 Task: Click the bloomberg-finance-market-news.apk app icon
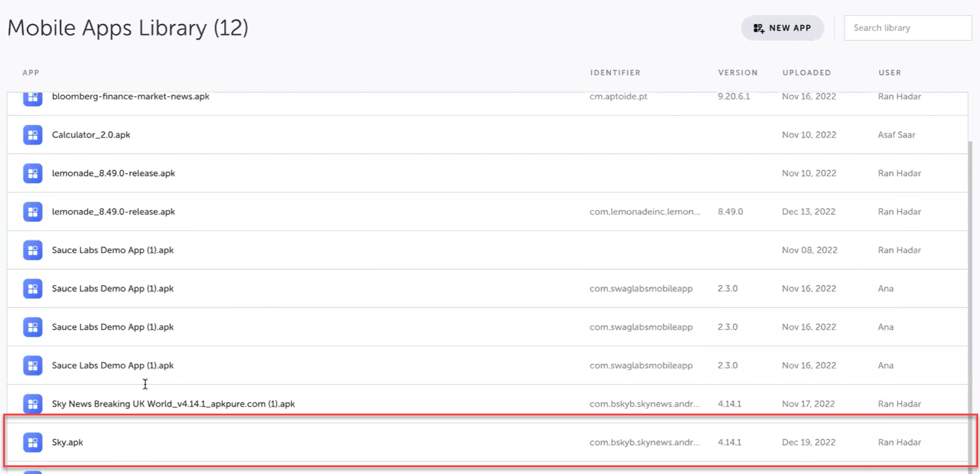[33, 98]
